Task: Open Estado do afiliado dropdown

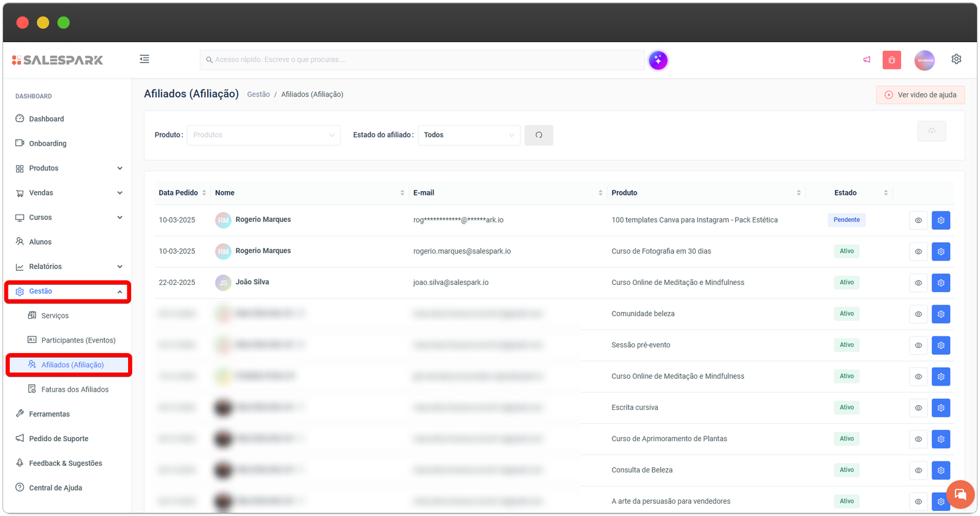Action: [x=469, y=135]
